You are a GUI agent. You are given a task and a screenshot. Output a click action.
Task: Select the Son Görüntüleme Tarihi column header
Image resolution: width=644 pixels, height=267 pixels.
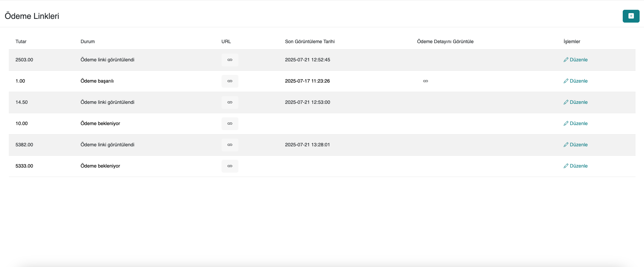click(310, 42)
